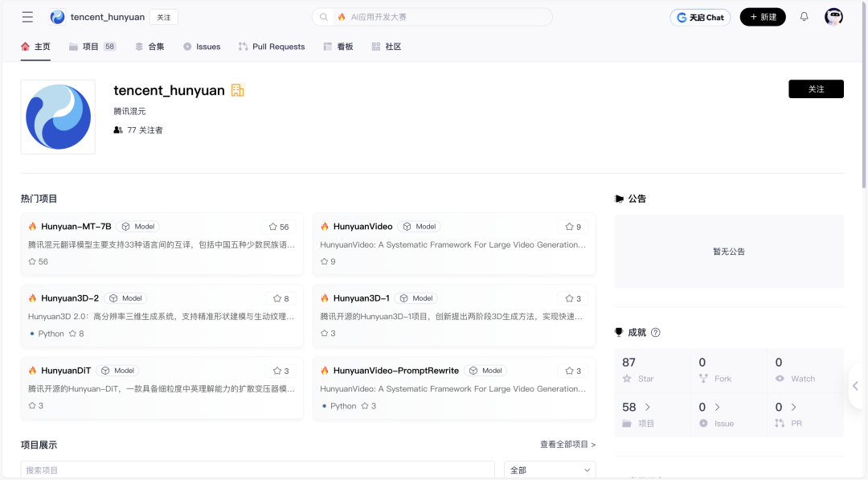Click the Model tag on HunyuanVideo

419,227
